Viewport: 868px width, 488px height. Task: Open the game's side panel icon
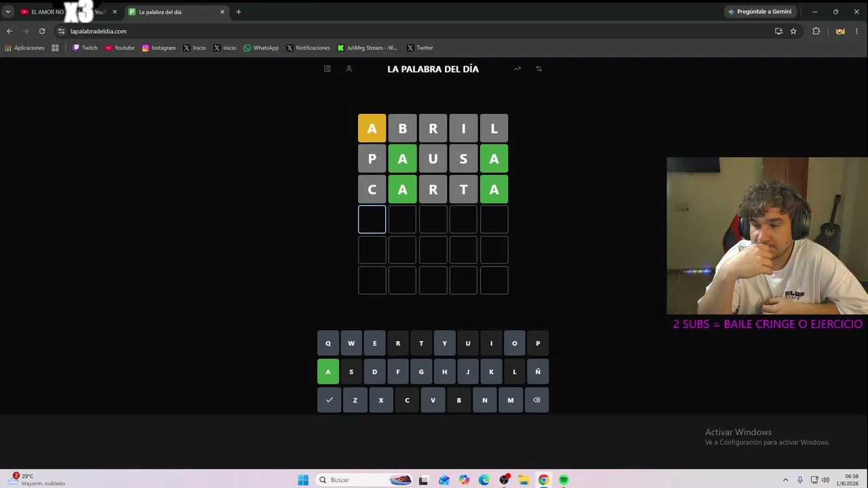pos(327,68)
